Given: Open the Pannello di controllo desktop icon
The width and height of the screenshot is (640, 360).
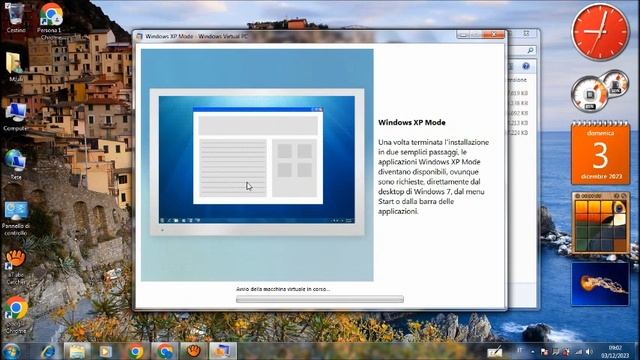Looking at the screenshot, I should [x=16, y=218].
